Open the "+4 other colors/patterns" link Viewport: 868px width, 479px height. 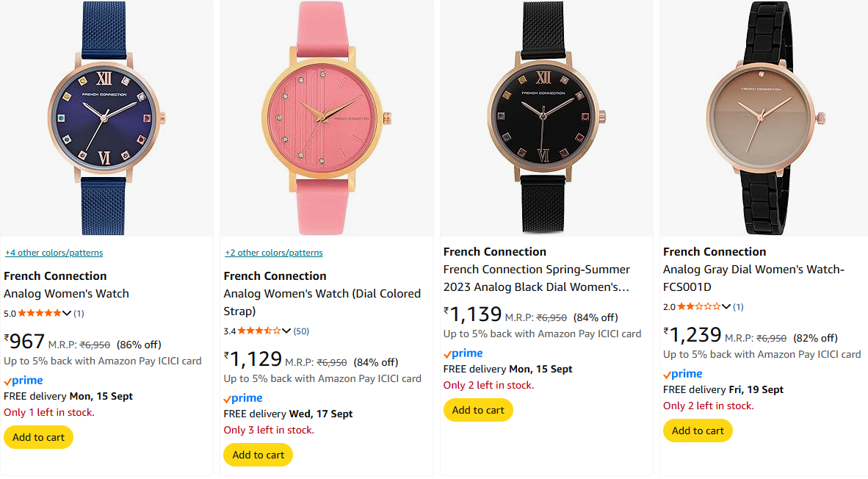point(54,253)
